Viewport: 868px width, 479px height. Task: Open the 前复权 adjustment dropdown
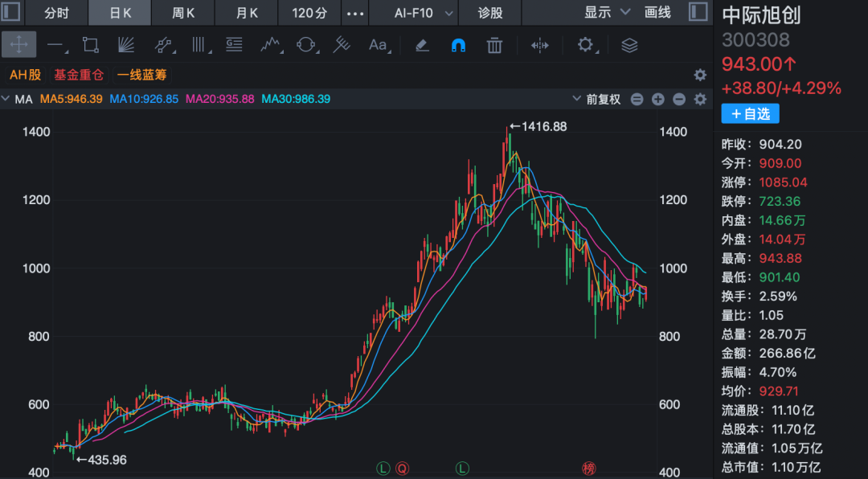(596, 99)
